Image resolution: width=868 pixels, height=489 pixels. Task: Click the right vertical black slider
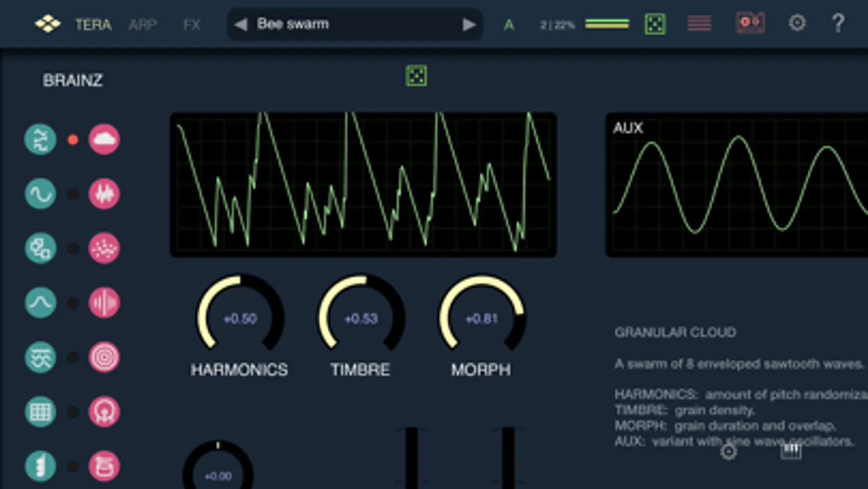pyautogui.click(x=508, y=457)
